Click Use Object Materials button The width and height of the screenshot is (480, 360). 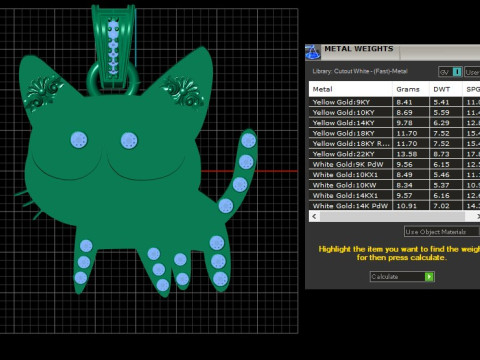[442, 232]
